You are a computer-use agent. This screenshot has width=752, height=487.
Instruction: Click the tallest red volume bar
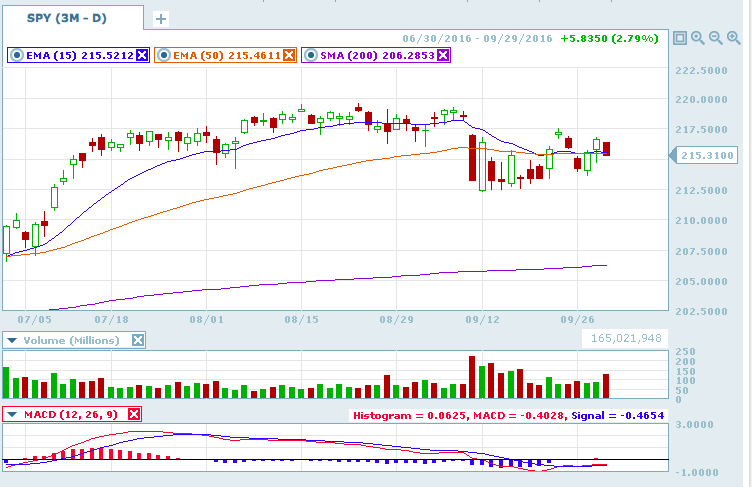[x=472, y=377]
